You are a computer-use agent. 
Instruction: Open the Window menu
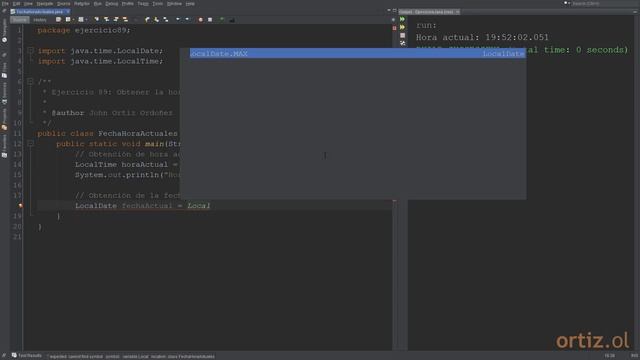point(174,4)
